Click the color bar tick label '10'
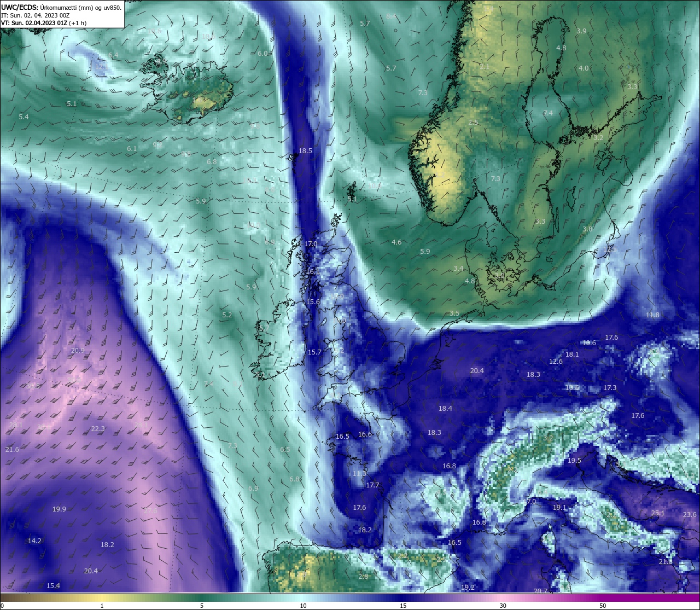Viewport: 700px width, 610px height. 303,606
